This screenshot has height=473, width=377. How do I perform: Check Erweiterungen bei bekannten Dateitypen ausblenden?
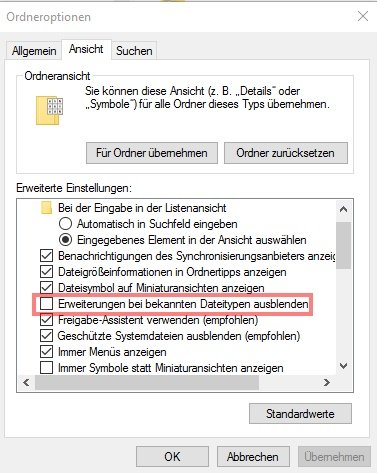(46, 304)
